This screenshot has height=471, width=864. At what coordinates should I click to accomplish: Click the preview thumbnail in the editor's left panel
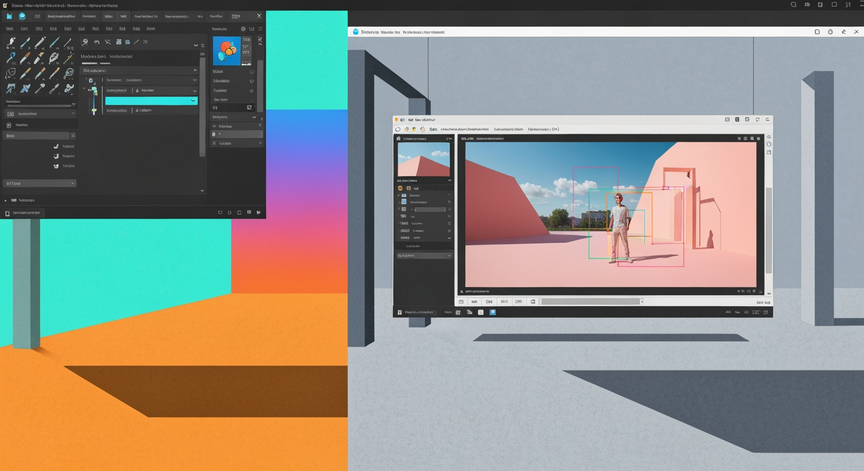tap(424, 160)
